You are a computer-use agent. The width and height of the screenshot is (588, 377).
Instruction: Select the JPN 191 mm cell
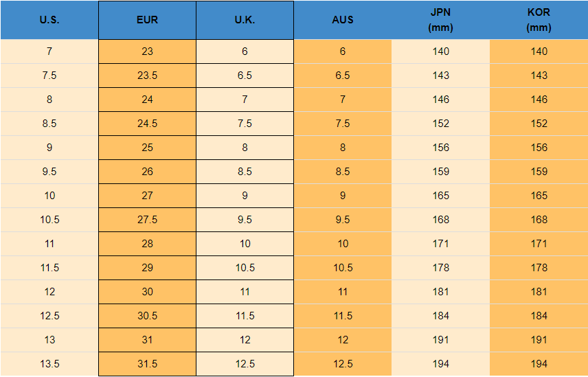(x=440, y=340)
